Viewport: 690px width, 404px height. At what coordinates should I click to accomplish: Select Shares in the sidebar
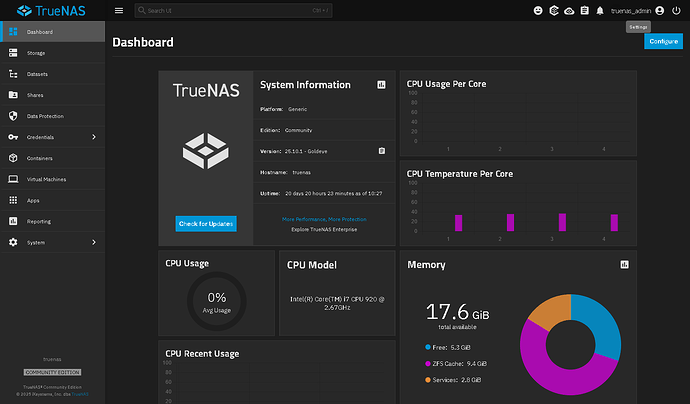[53, 95]
